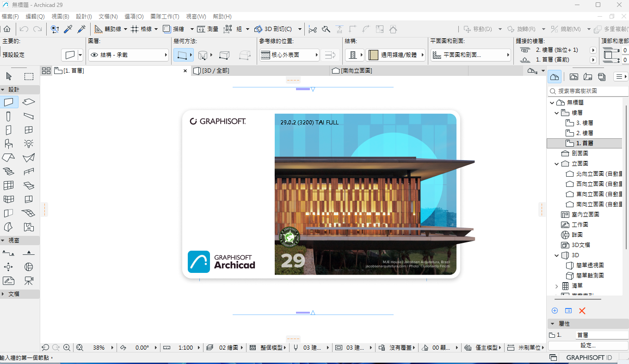Select the straight wall geometry method
The height and width of the screenshot is (364, 629).
tap(184, 55)
